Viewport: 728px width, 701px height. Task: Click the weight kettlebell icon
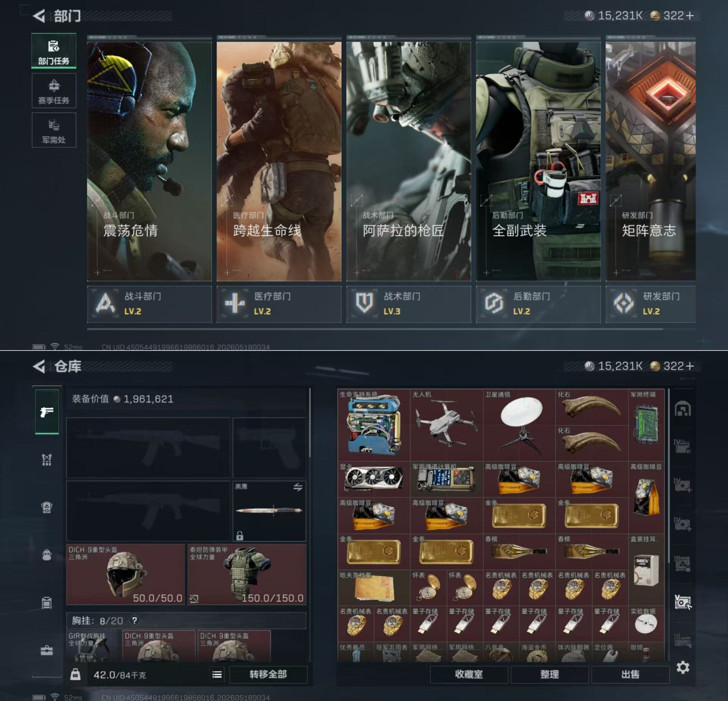click(75, 674)
